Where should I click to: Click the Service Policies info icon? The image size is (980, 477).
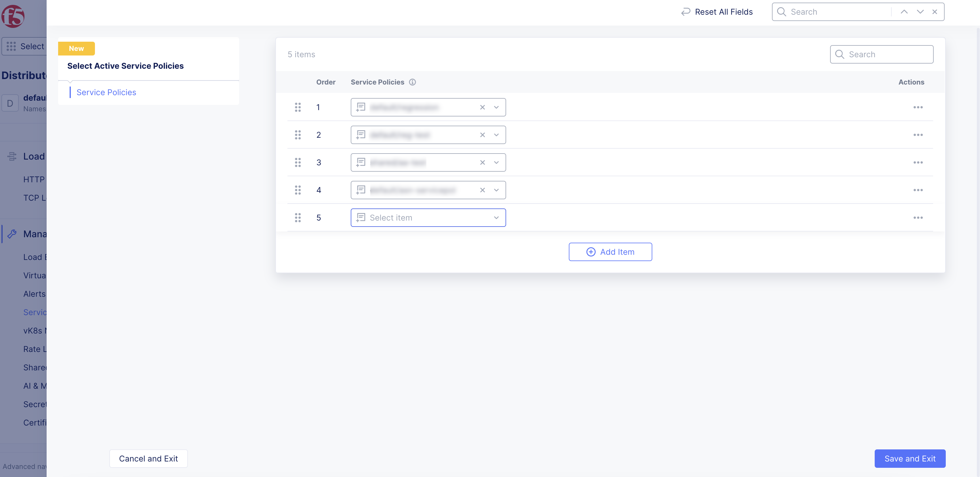click(x=412, y=82)
